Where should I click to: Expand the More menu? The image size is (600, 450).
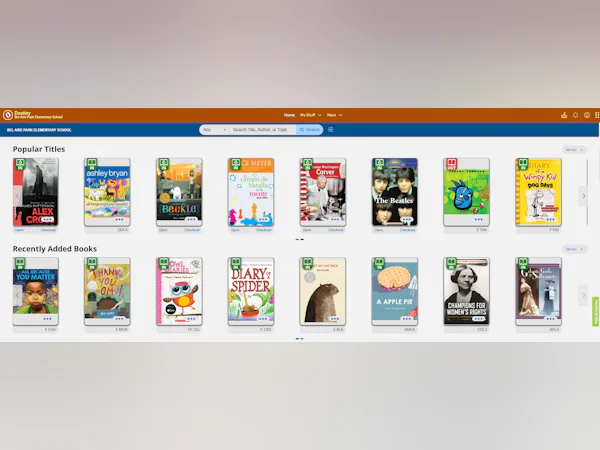coord(334,115)
